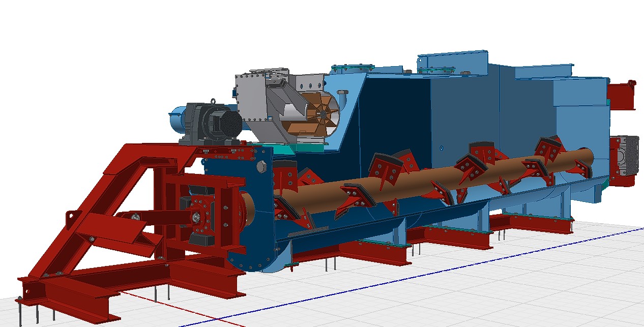This screenshot has width=644, height=327.
Task: Pick the large hex bolt on blue end plate
Action: pyautogui.click(x=262, y=167)
